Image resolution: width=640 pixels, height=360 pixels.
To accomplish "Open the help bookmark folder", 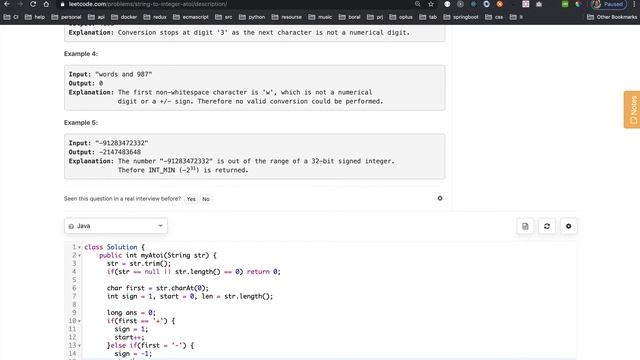I will point(35,17).
